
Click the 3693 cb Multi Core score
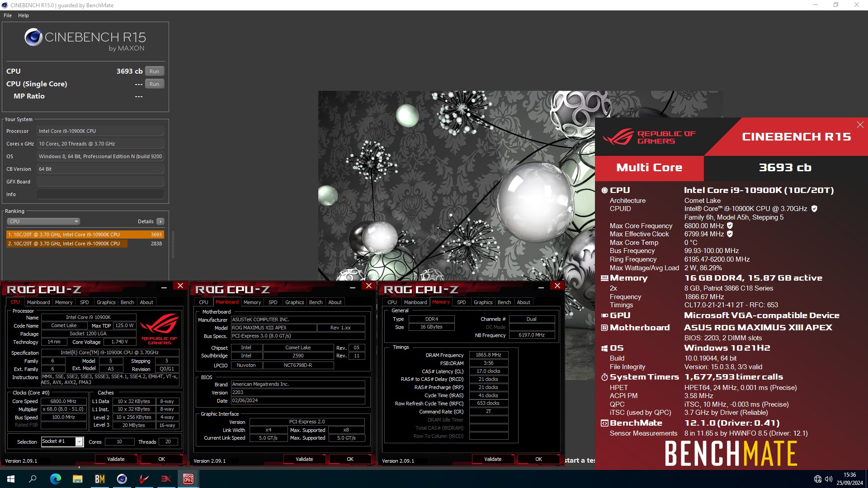785,168
